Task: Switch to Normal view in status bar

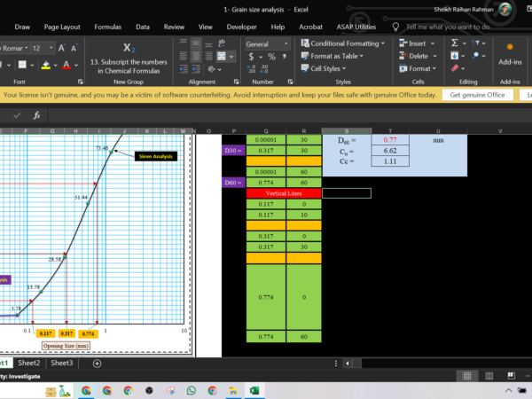Action: tap(467, 376)
